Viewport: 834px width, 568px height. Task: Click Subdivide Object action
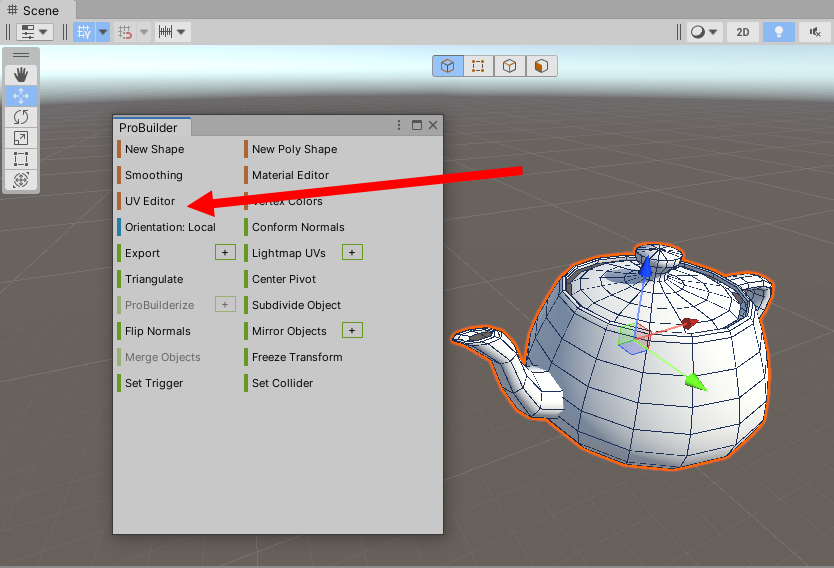[296, 306]
